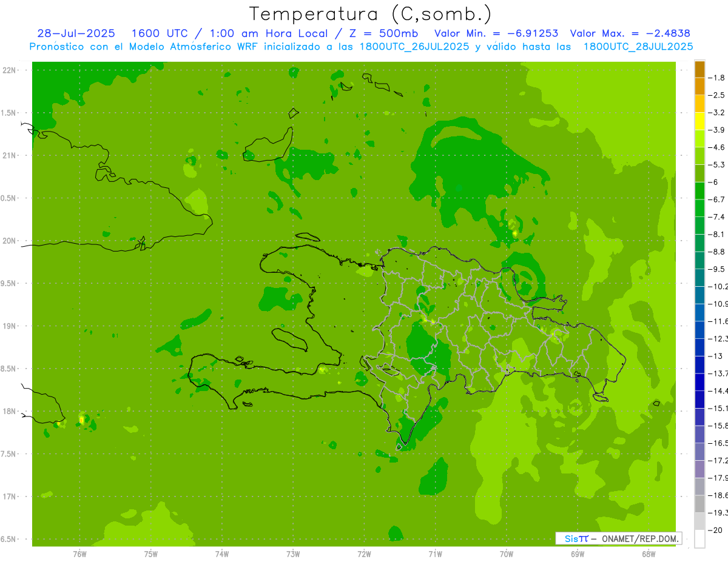Click the -8.8 colorbar value
This screenshot has height=562, width=728.
(716, 252)
